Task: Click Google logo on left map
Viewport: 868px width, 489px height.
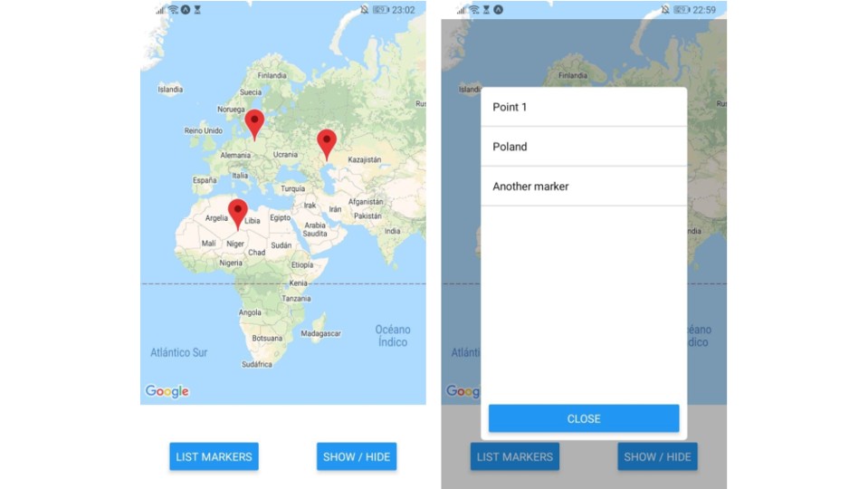Action: point(167,391)
